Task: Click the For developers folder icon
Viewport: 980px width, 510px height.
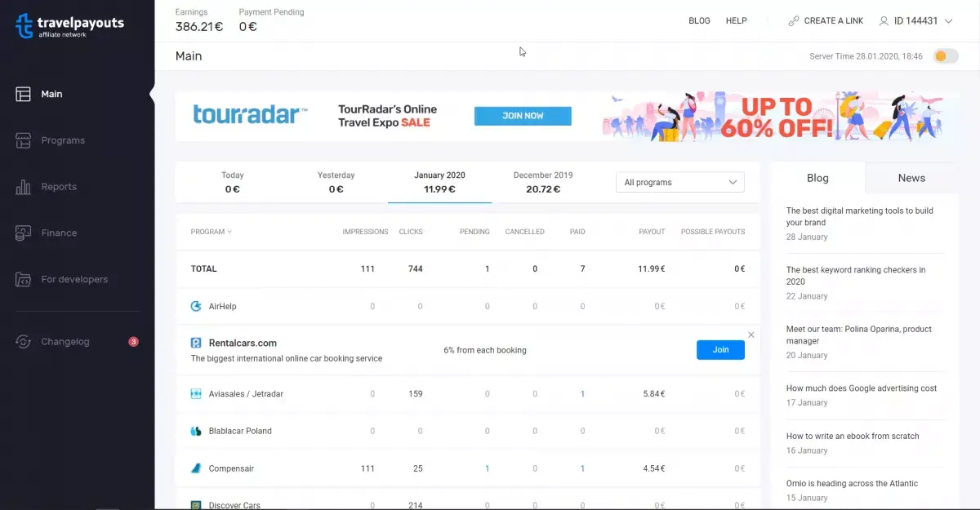Action: coord(24,279)
